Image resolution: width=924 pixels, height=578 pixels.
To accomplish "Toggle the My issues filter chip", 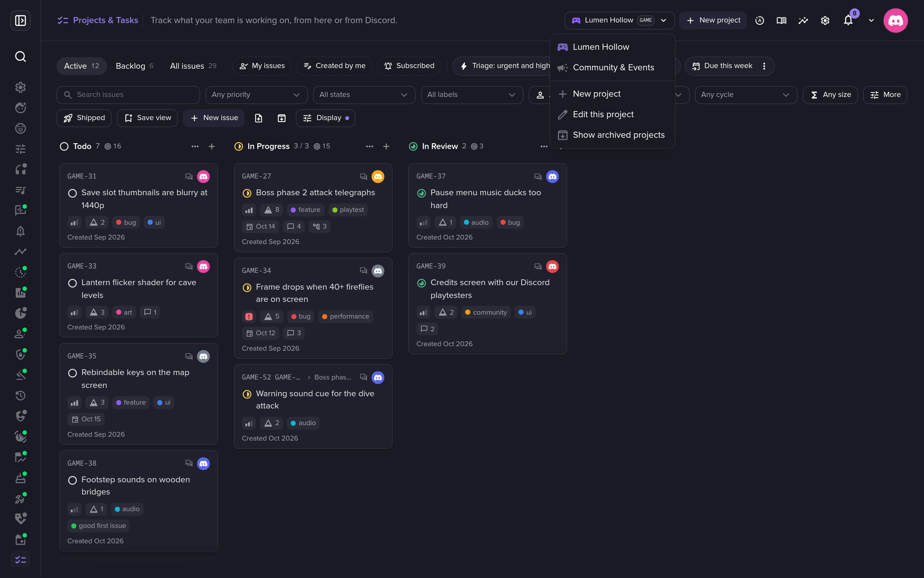I will pos(262,66).
